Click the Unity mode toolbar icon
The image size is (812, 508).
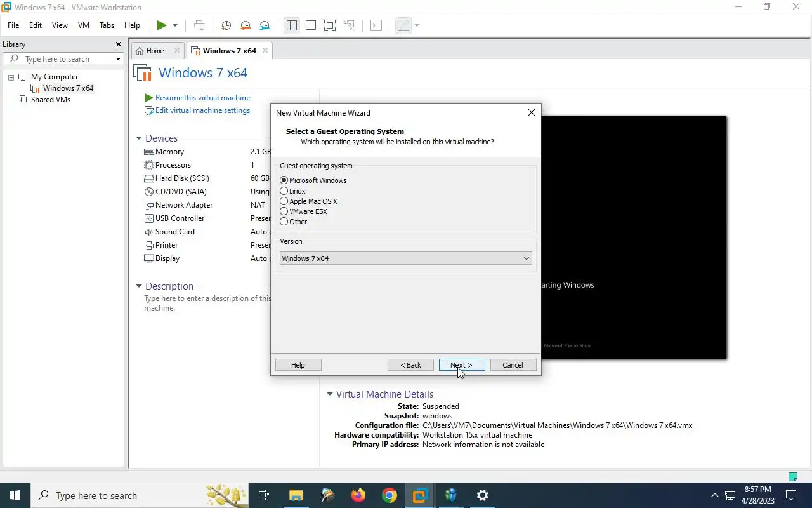tap(349, 25)
